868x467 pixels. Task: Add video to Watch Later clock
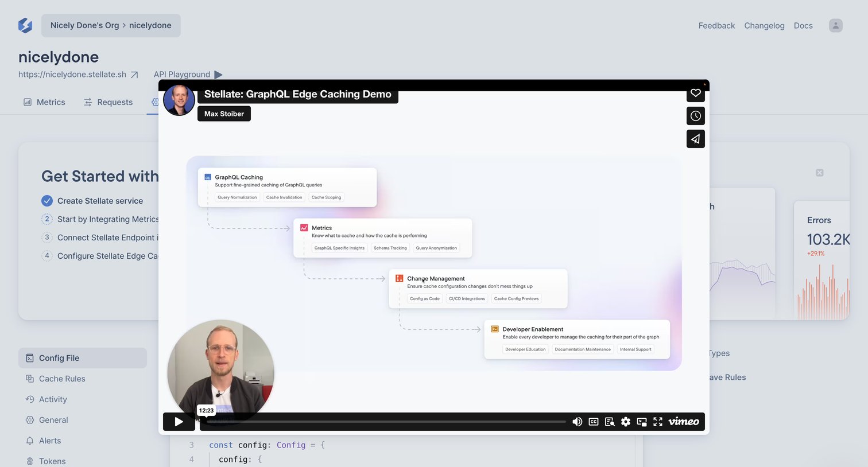(x=696, y=116)
